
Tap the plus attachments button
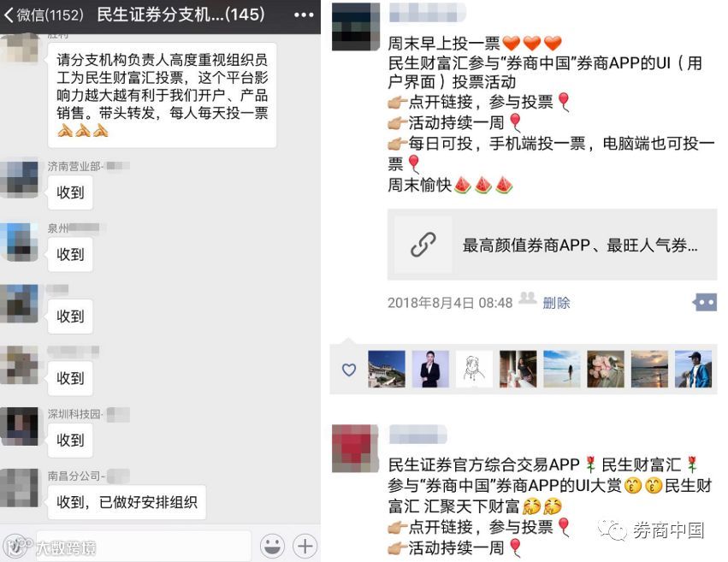coord(305,546)
